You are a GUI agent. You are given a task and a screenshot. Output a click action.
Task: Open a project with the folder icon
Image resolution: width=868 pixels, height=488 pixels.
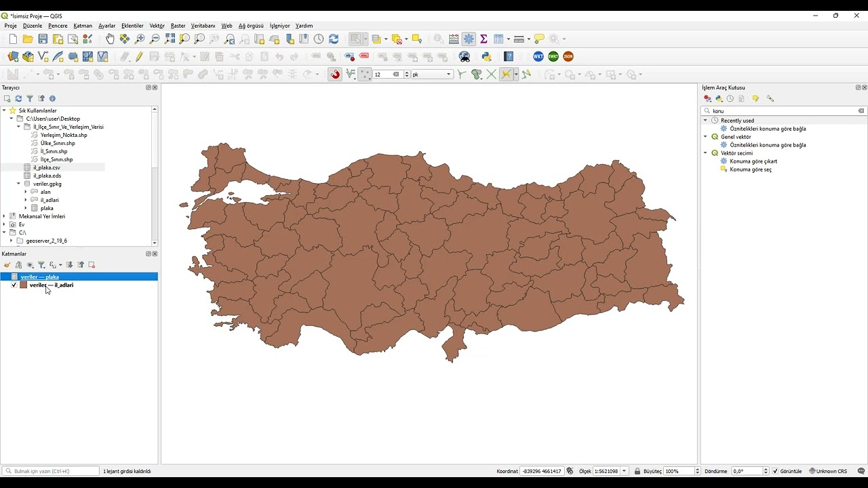pos(28,39)
